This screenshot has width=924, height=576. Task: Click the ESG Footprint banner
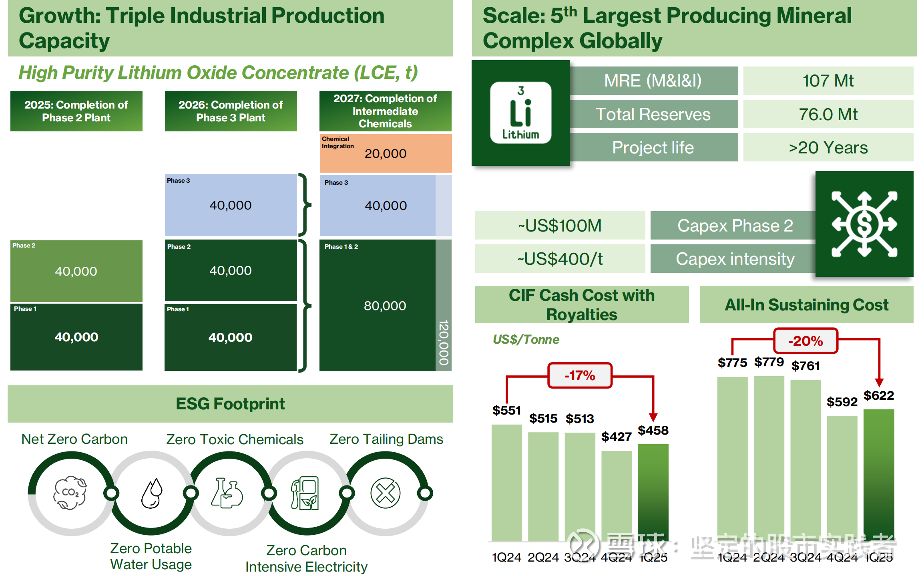tap(230, 404)
